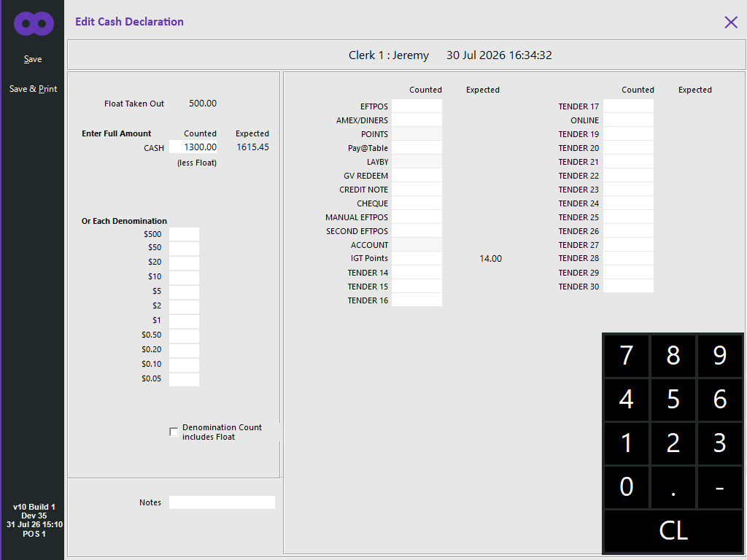Click the $2 denomination field

click(x=184, y=306)
